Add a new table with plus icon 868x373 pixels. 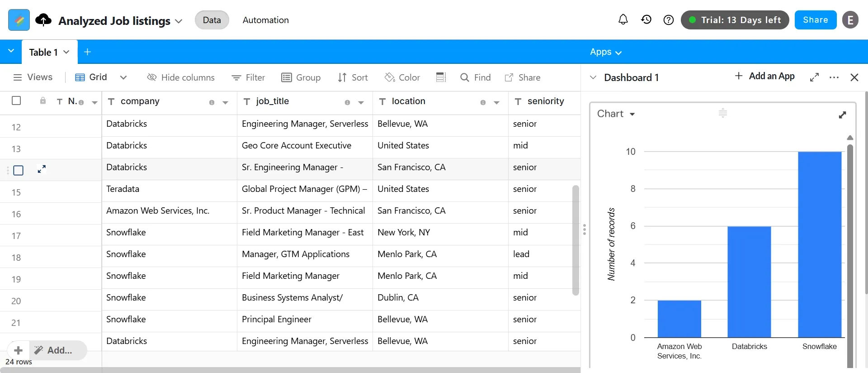click(x=88, y=52)
